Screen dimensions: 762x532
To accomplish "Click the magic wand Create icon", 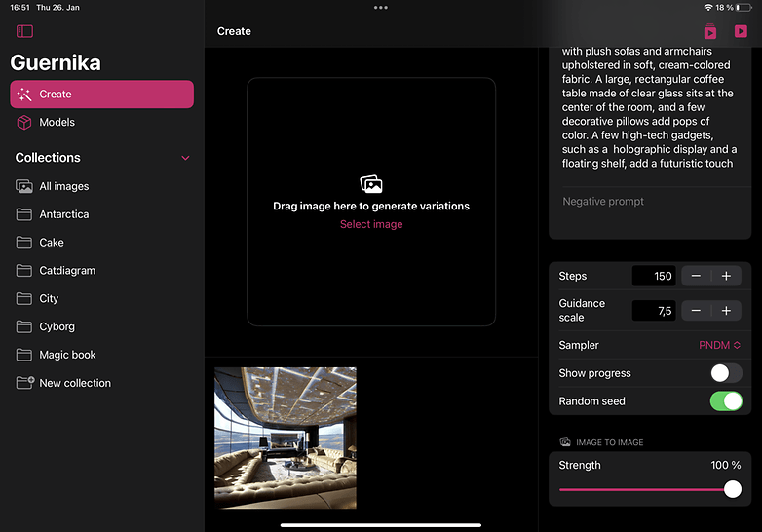I will pos(24,95).
